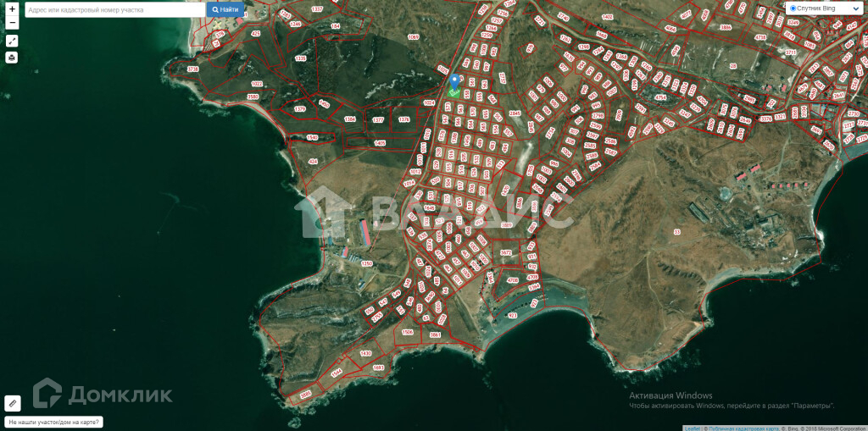Viewport: 868px width, 431px height.
Task: Select parcel labeled 1069
Action: click(414, 37)
